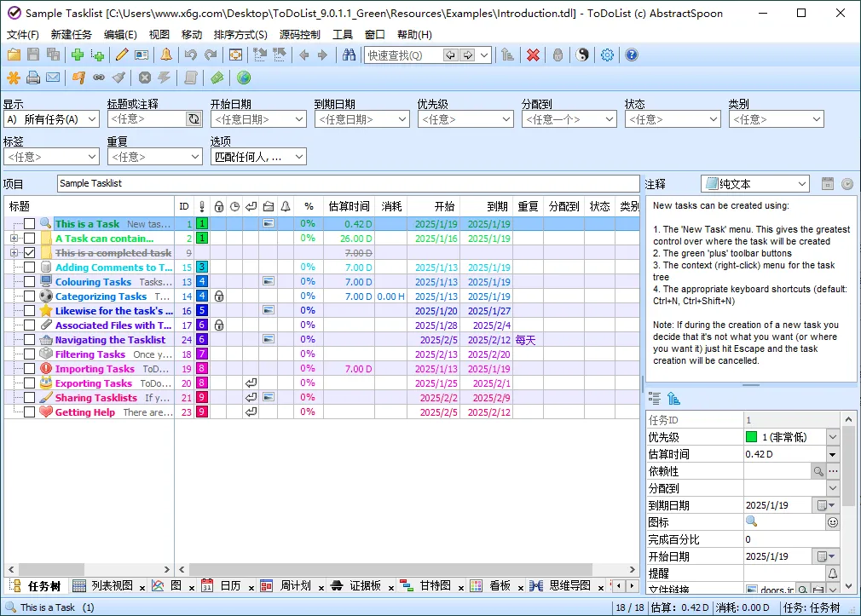Open the 工具 menu
This screenshot has width=861, height=616.
tap(344, 34)
